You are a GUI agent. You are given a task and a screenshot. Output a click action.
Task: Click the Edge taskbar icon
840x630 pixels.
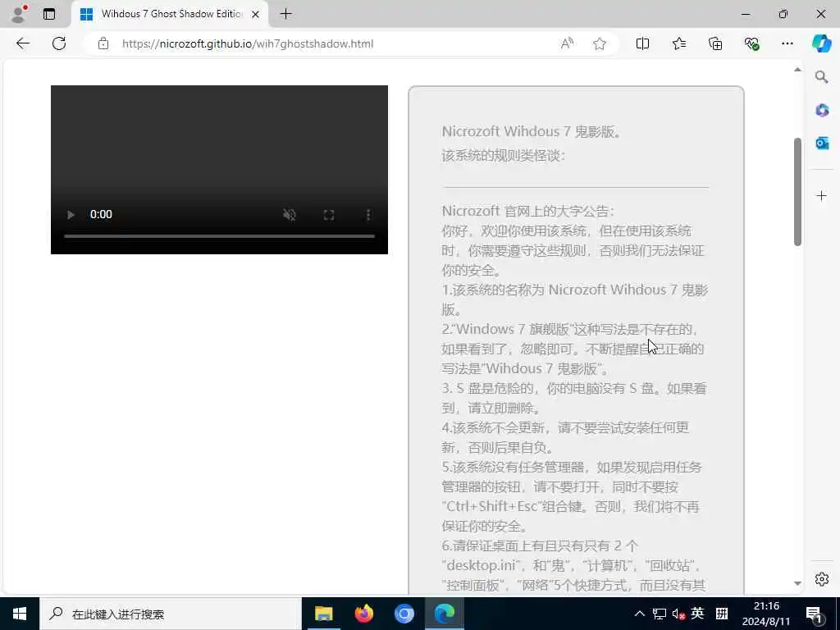pyautogui.click(x=444, y=614)
